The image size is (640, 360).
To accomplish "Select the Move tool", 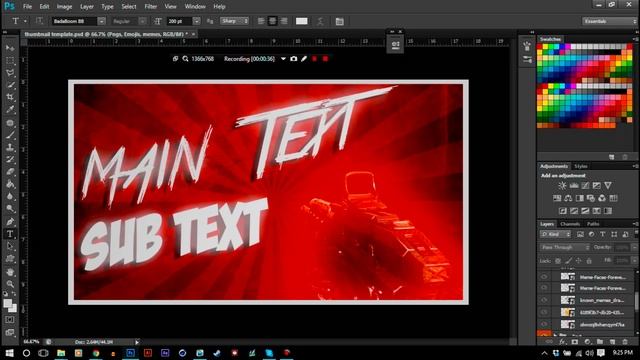I will 10,48.
